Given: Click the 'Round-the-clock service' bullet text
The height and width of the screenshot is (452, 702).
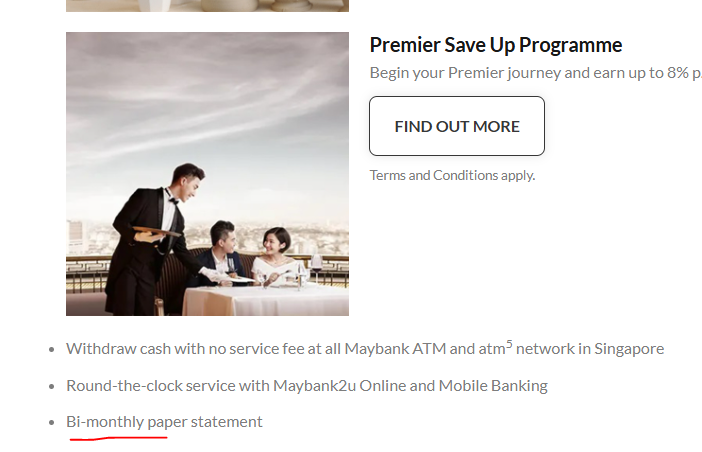Looking at the screenshot, I should pyautogui.click(x=307, y=386).
